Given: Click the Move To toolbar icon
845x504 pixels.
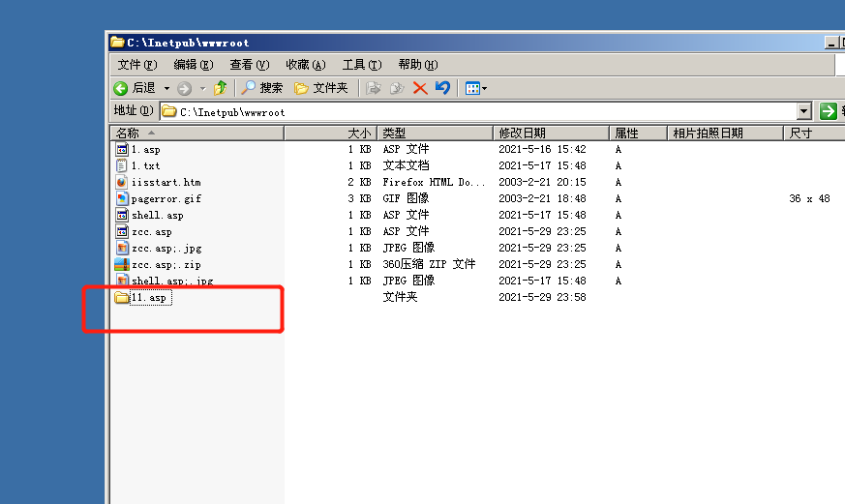Looking at the screenshot, I should click(373, 88).
